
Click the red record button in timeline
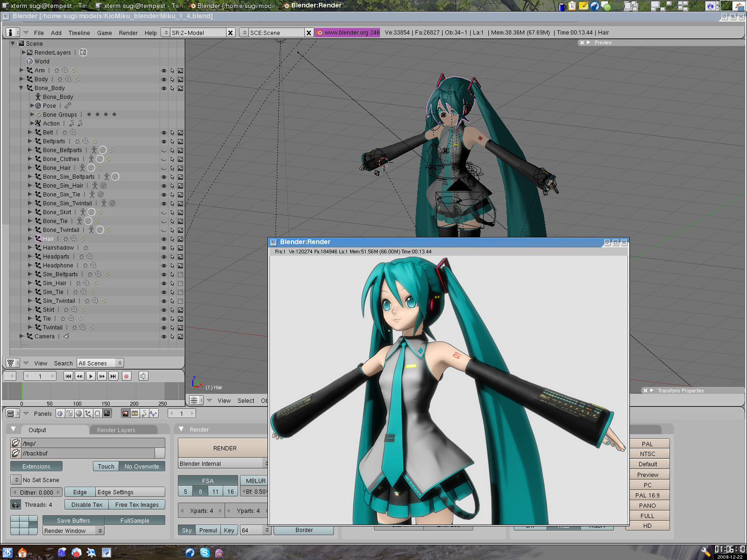click(126, 376)
